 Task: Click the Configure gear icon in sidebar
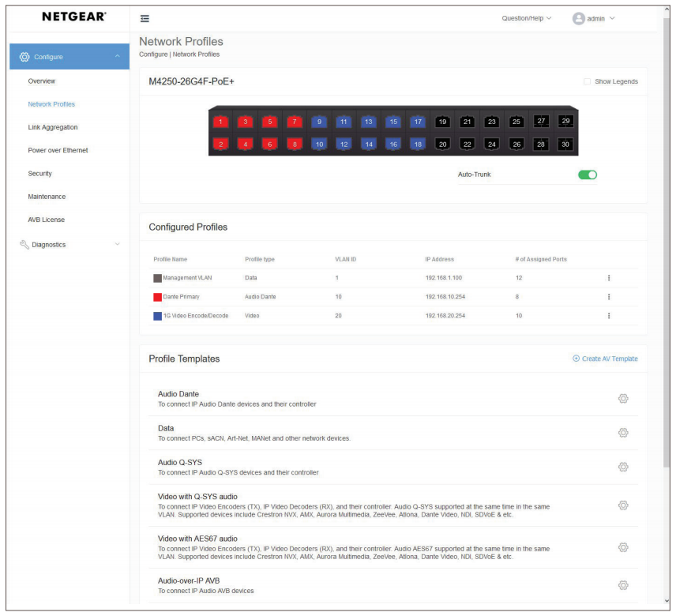[x=24, y=57]
